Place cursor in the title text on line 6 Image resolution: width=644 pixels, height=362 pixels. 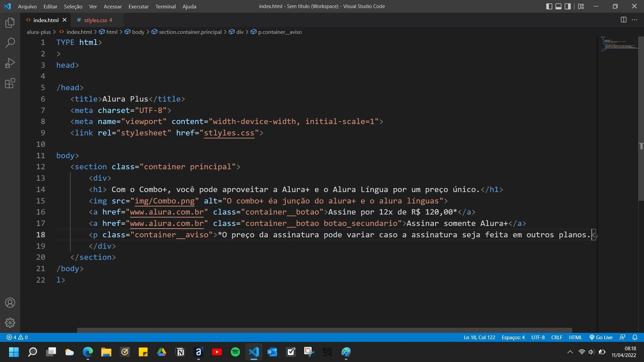tap(125, 99)
